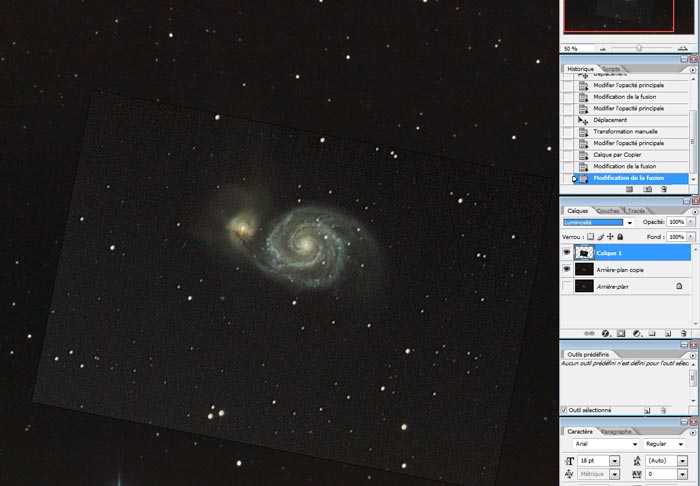Click the Outils prédéfinis tab
Viewport: 700px width, 486px height.
[x=588, y=354]
